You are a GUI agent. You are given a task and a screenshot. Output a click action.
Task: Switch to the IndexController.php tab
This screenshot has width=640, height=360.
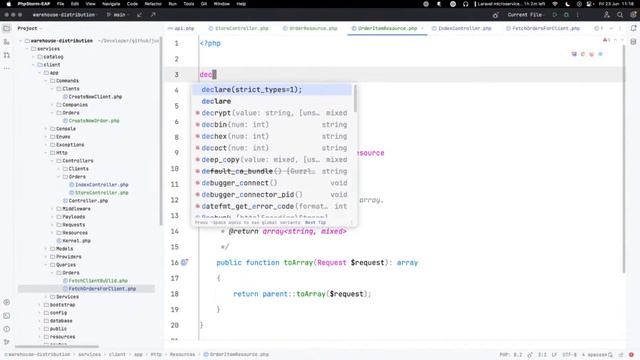(x=462, y=28)
